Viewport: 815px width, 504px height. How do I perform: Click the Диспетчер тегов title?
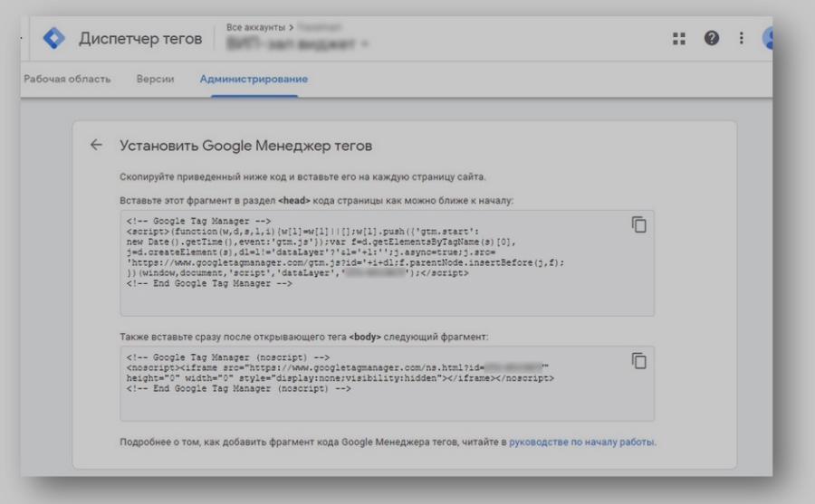(x=140, y=38)
